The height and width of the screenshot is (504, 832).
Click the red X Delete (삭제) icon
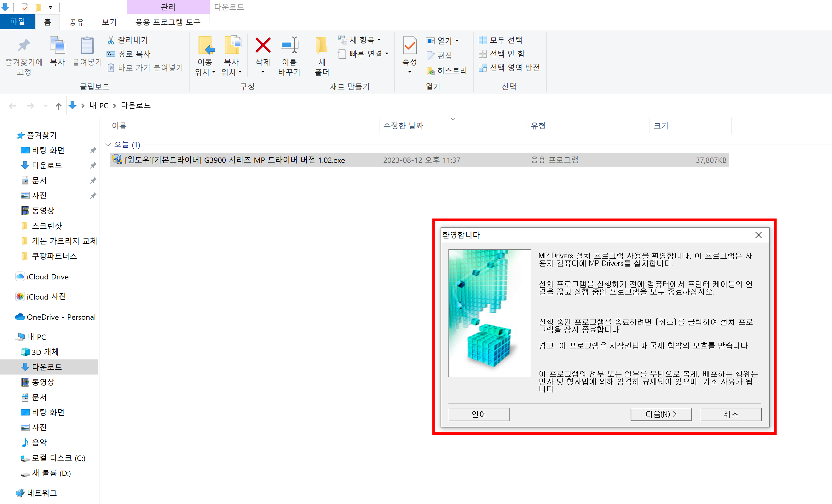263,46
